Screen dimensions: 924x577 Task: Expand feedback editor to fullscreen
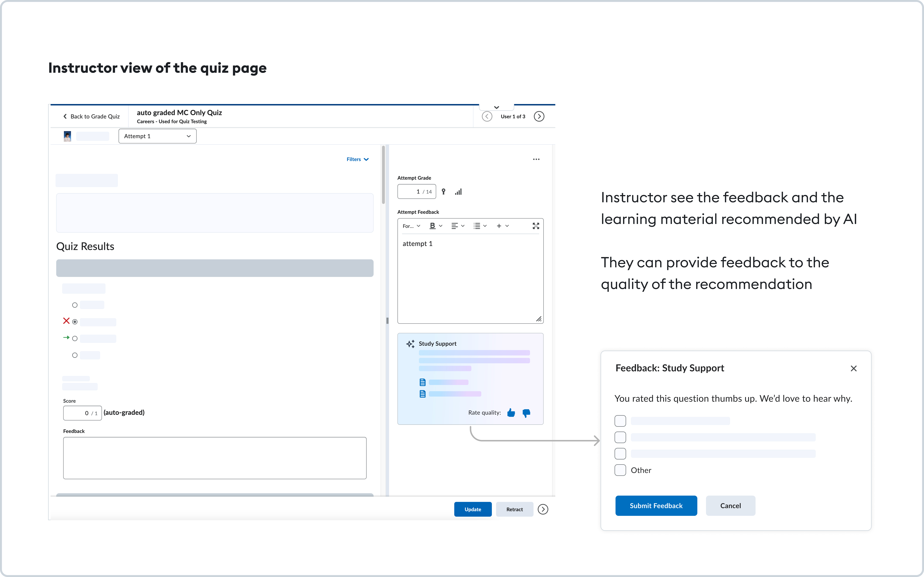click(x=536, y=226)
